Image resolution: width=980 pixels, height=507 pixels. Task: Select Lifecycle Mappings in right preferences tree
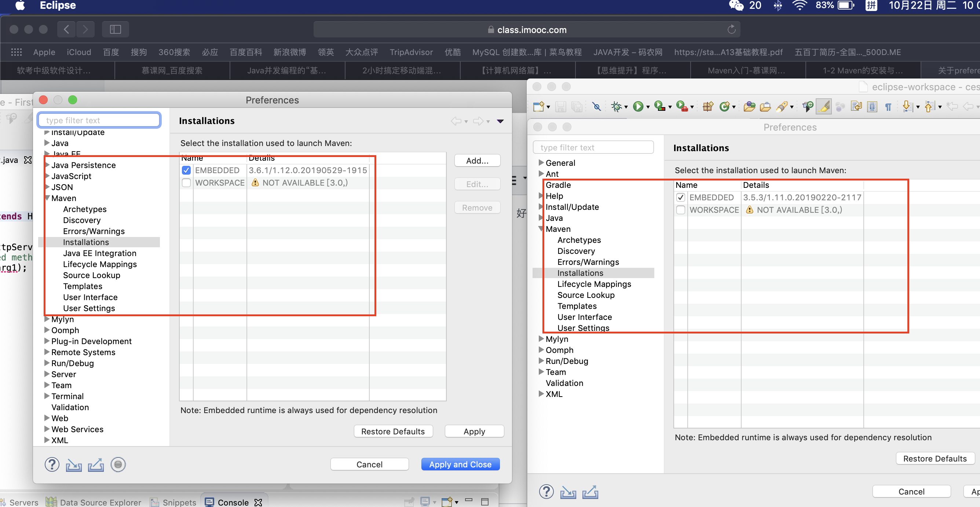click(594, 284)
